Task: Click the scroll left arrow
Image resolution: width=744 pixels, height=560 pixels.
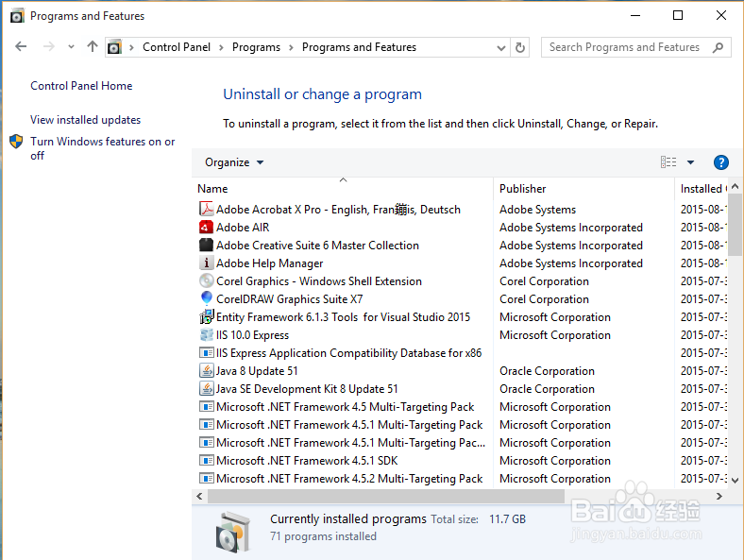Action: click(200, 496)
